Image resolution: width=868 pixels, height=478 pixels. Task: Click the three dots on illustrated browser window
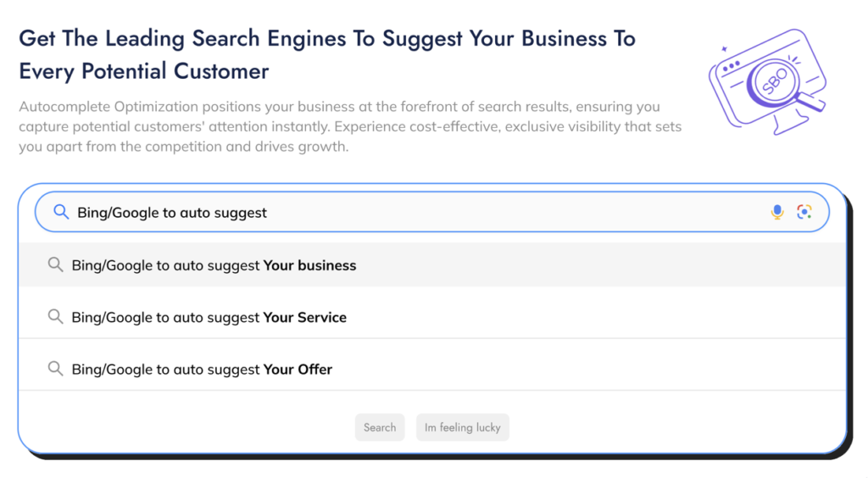tap(730, 65)
